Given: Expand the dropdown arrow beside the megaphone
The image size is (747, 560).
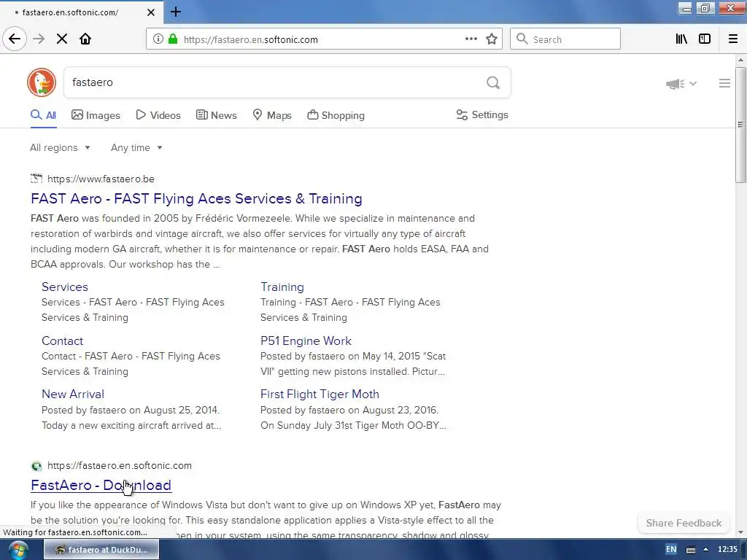Looking at the screenshot, I should pyautogui.click(x=693, y=83).
